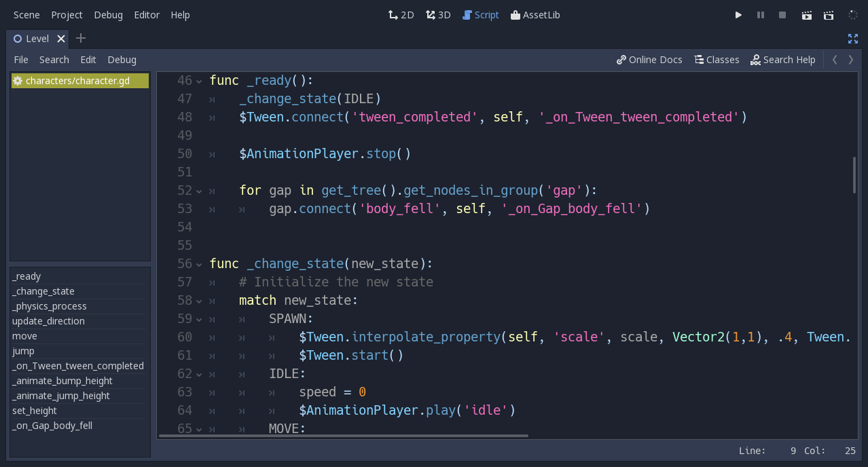Place cursor on $AnimationPlayer.stop() line
The width and height of the screenshot is (868, 467).
click(325, 153)
